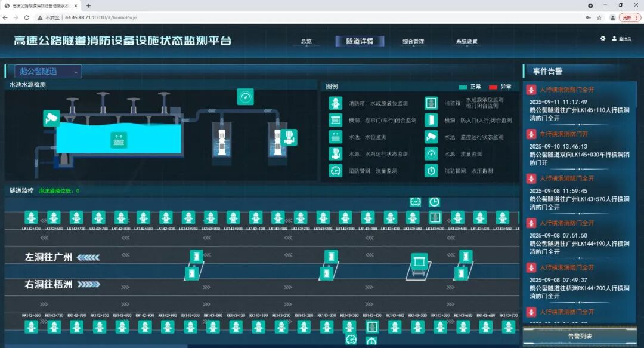Click the red 异常 legend color swatch

tap(493, 87)
